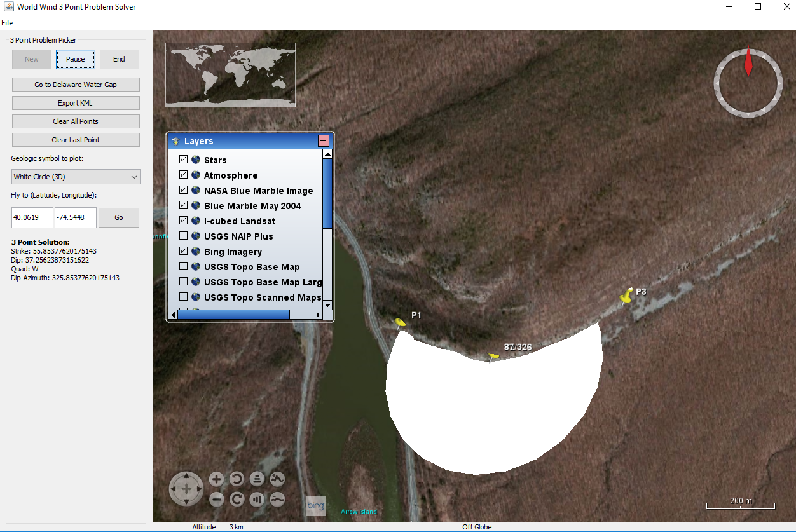This screenshot has height=532, width=796.
Task: Increase vertical exaggeration of the terrain
Action: click(277, 479)
